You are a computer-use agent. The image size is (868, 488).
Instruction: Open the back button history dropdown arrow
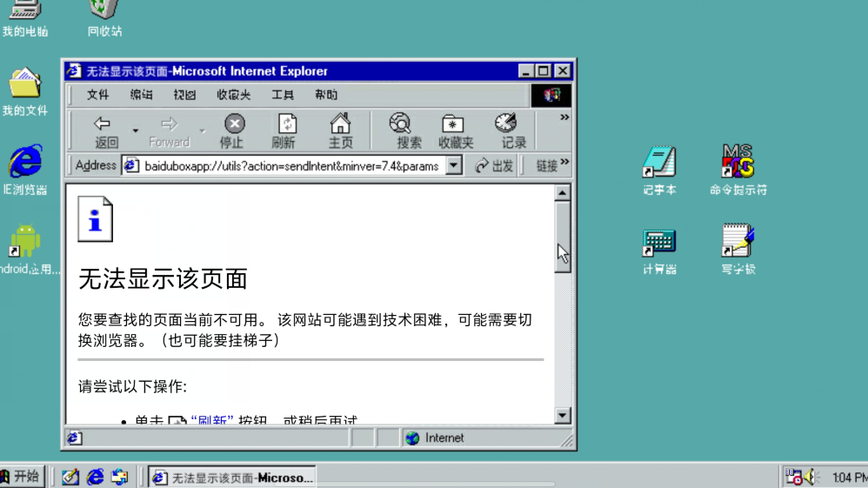(135, 131)
